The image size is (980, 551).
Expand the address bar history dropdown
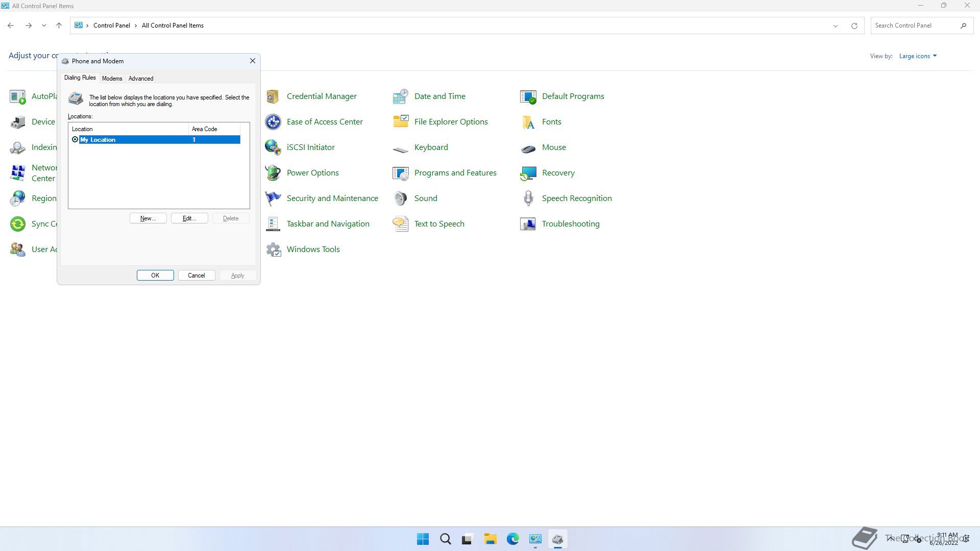point(836,26)
